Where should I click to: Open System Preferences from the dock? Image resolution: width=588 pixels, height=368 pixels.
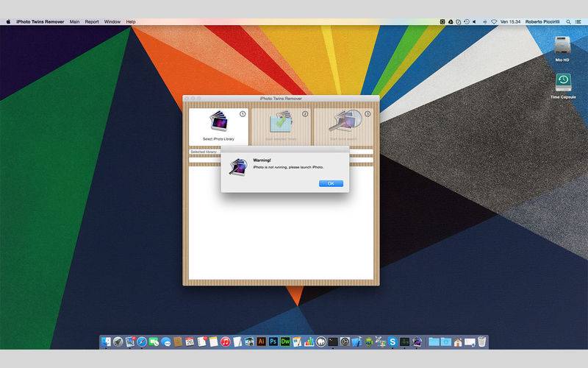tap(345, 342)
